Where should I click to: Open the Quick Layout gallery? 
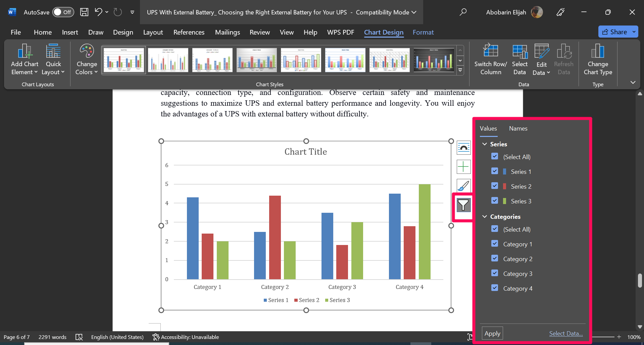[53, 59]
